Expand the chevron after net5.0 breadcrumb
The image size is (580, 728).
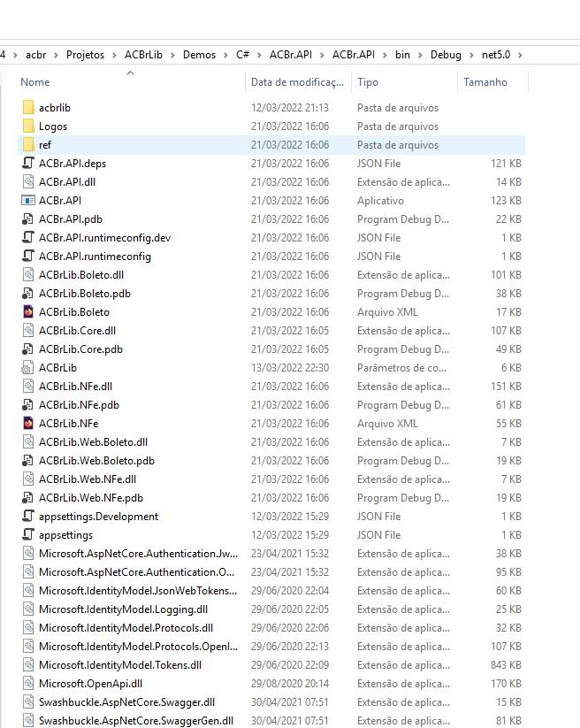(520, 55)
